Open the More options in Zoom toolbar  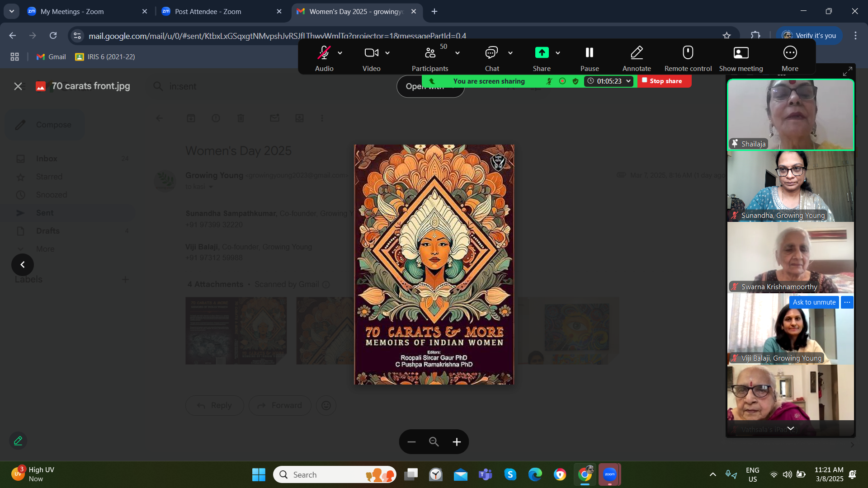click(790, 53)
